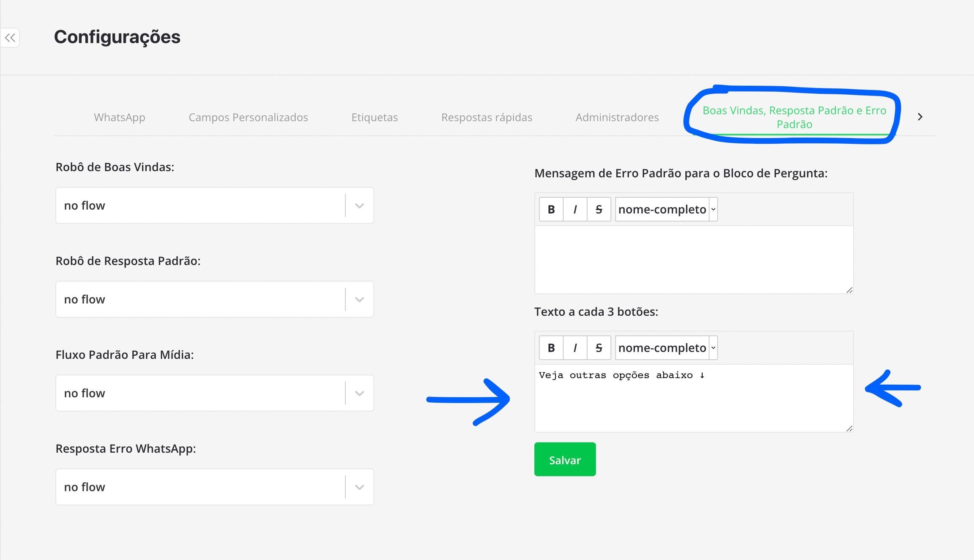Switch to the WhatsApp tab
This screenshot has height=560, width=974.
coord(119,117)
